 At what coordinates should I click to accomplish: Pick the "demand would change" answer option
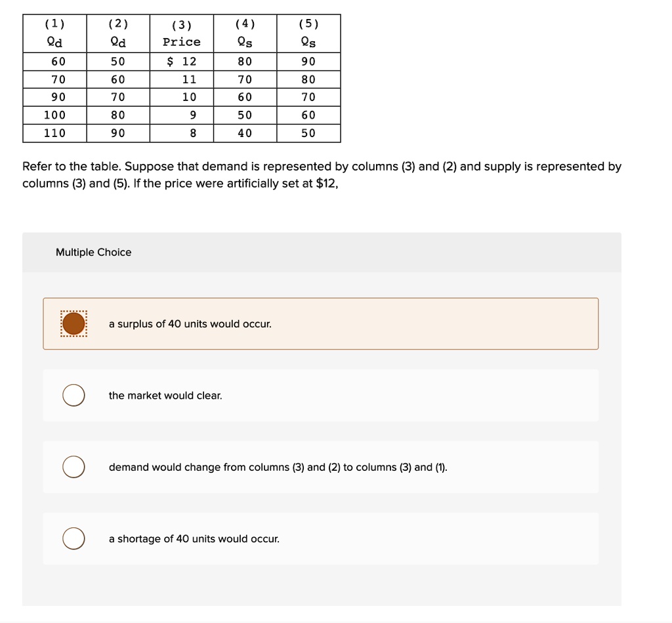(x=73, y=466)
